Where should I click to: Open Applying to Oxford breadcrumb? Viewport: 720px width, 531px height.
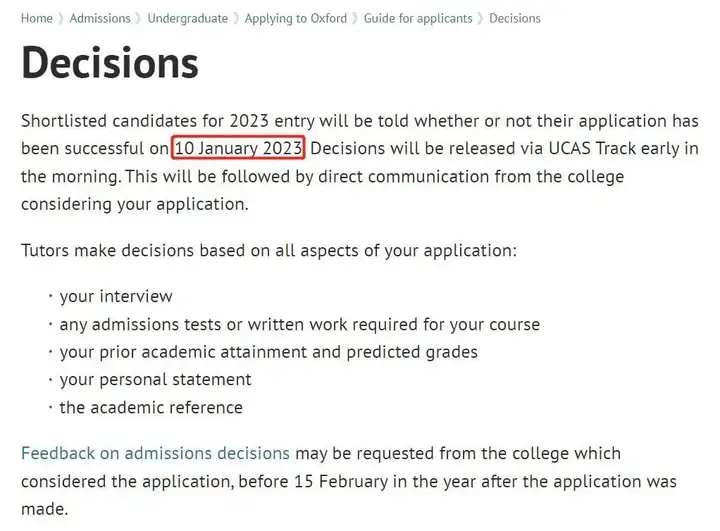point(296,18)
